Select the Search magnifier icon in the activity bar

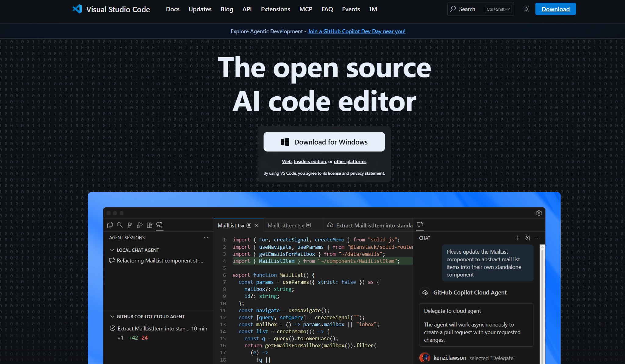pos(120,225)
